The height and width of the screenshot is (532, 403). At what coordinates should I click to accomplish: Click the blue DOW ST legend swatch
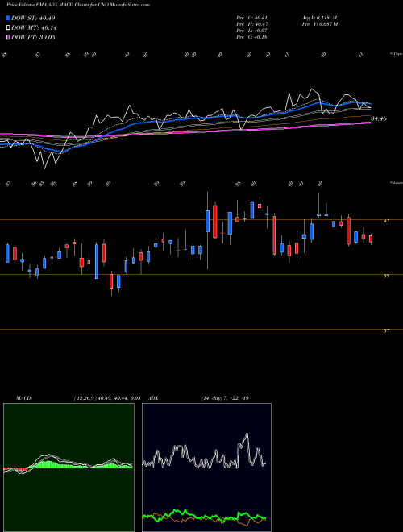[8, 18]
